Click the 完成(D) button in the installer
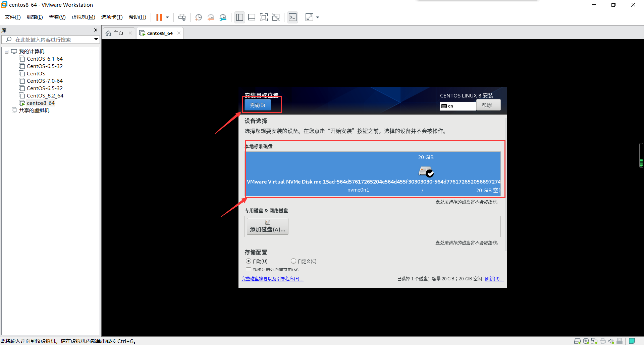The image size is (644, 345). coord(257,105)
